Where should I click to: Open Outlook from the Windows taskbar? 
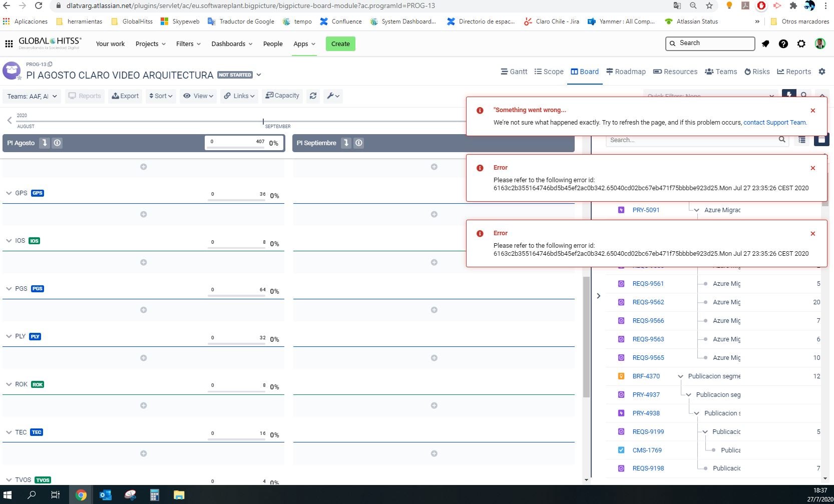[x=106, y=495]
